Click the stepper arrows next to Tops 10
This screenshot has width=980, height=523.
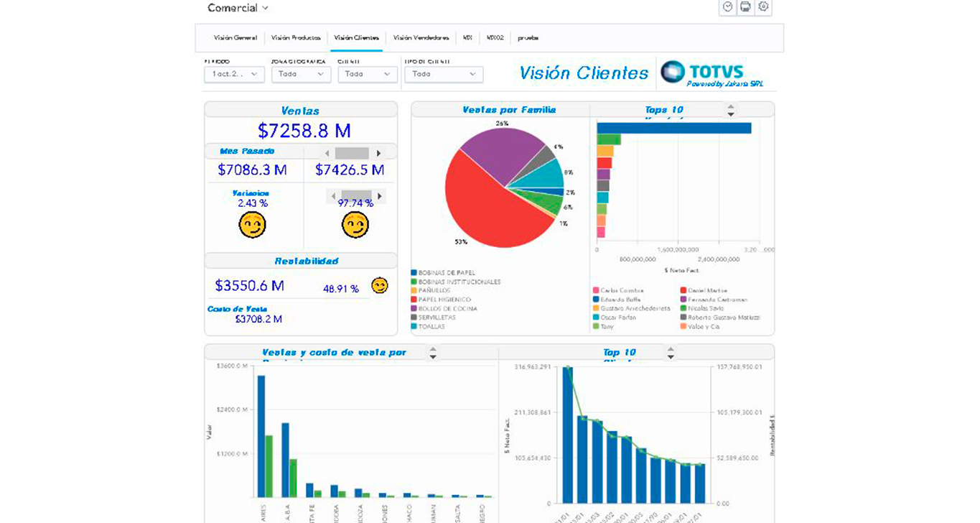[x=731, y=111]
